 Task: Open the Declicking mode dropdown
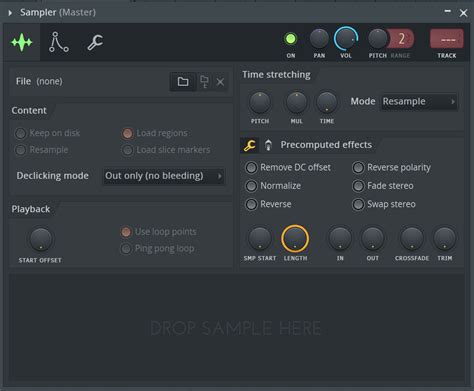[163, 176]
